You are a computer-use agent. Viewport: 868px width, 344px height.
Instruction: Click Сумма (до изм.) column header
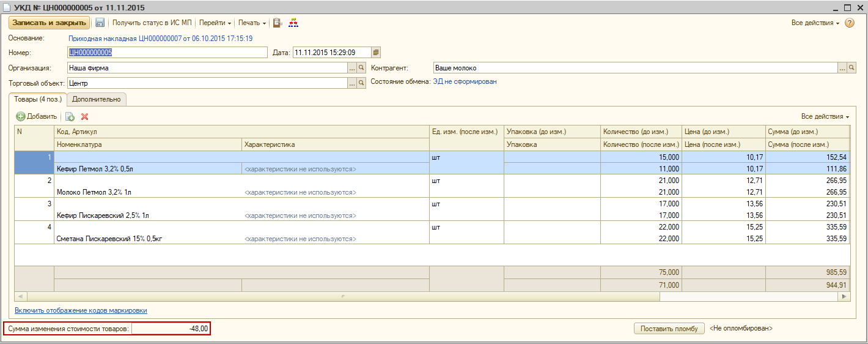[x=808, y=132]
